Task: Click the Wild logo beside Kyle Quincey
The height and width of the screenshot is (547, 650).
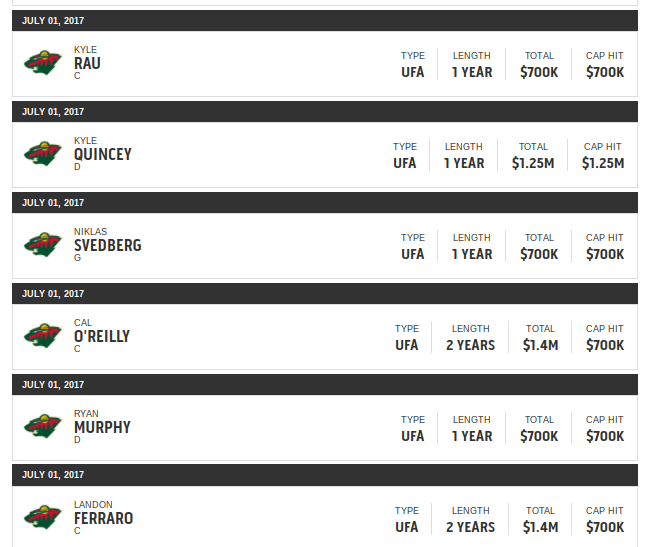Action: tap(43, 154)
